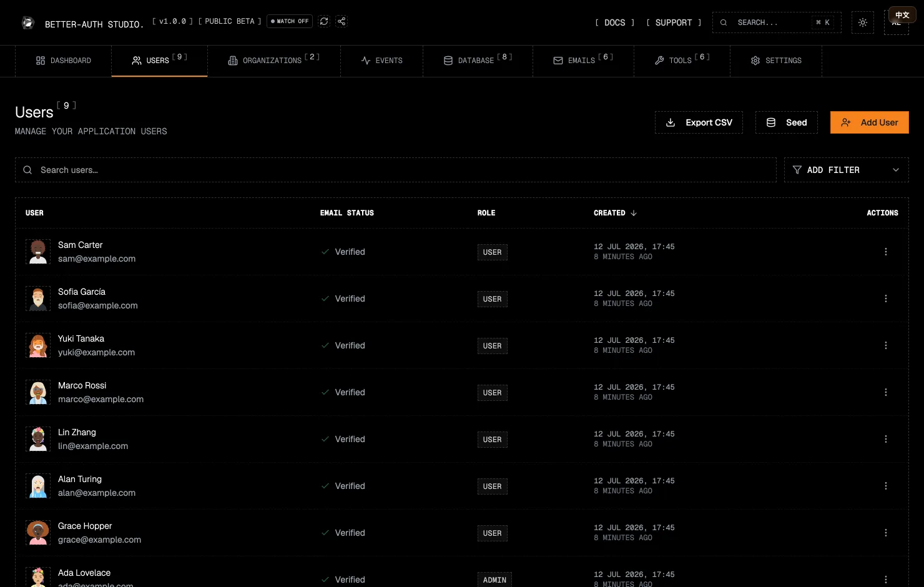The image size is (924, 587).
Task: Open actions menu for Grace Hopper
Action: click(x=885, y=533)
